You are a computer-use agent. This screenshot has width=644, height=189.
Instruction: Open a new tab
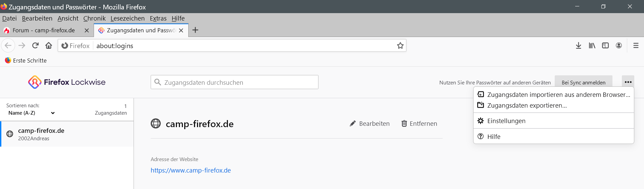195,30
